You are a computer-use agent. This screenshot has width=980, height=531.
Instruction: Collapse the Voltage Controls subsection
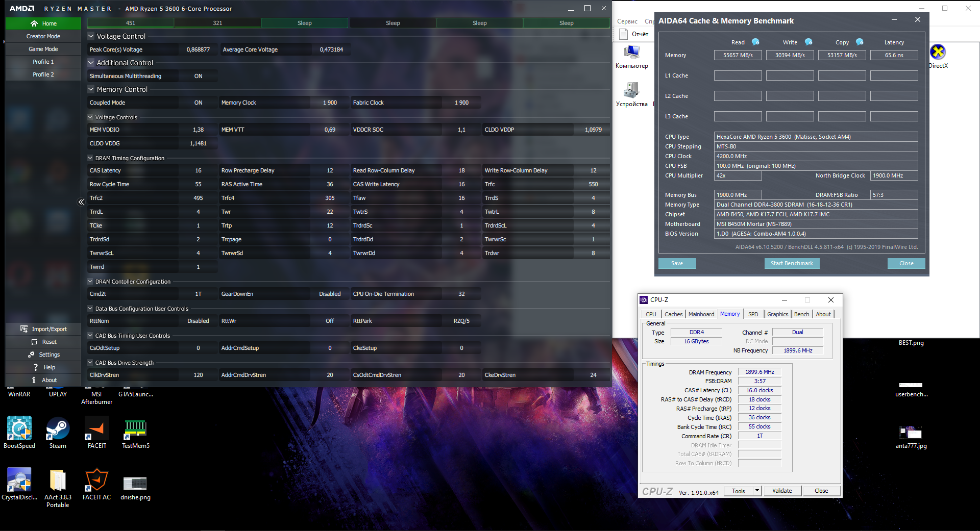90,117
